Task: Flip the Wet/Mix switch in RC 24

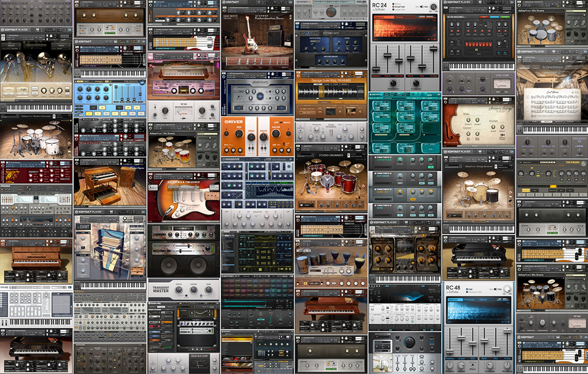Action: (422, 6)
